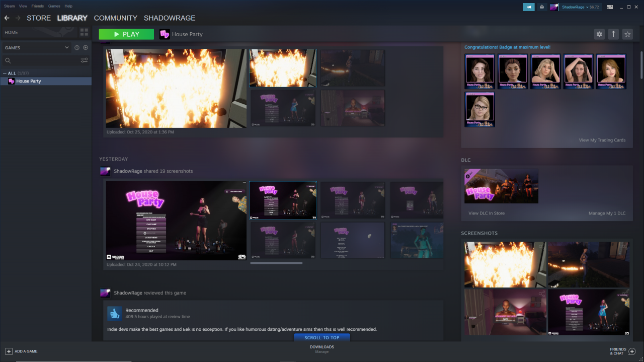Open the Friends menu in menu bar
The image size is (644, 362).
(x=38, y=6)
